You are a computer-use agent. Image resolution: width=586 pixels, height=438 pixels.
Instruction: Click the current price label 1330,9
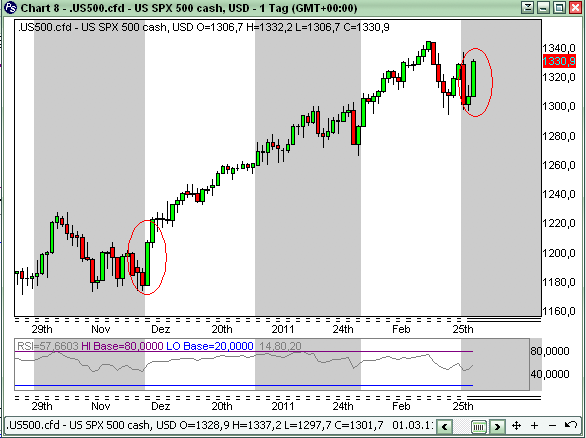point(559,61)
